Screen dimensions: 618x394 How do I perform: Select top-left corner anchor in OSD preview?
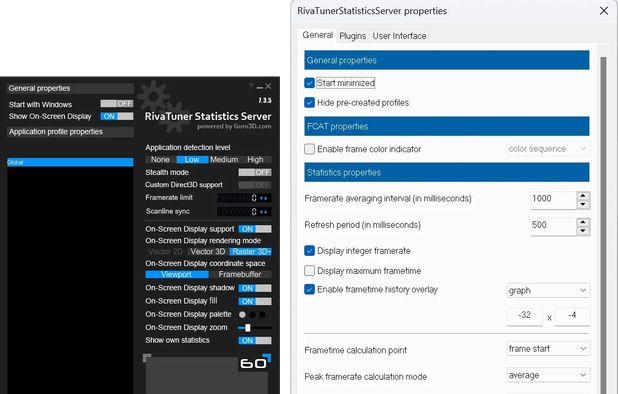click(147, 358)
